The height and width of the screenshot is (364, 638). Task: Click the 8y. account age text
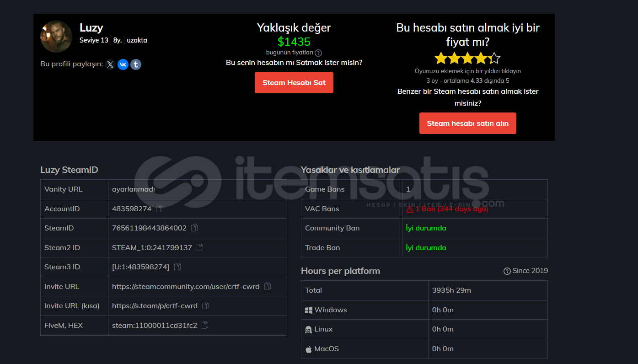pyautogui.click(x=118, y=40)
